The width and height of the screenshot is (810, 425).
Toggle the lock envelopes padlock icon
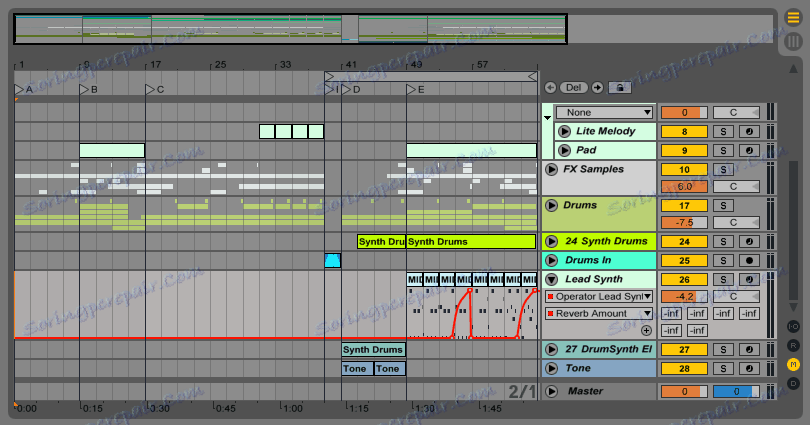619,88
